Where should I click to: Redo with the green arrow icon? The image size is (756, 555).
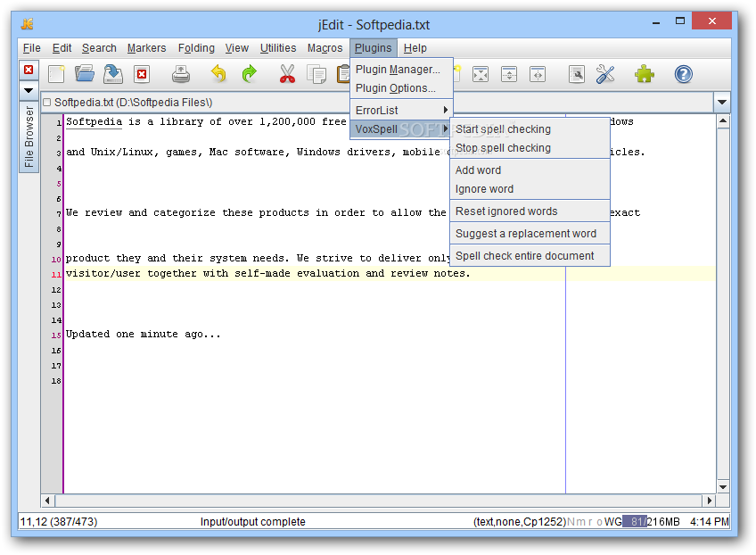click(249, 74)
